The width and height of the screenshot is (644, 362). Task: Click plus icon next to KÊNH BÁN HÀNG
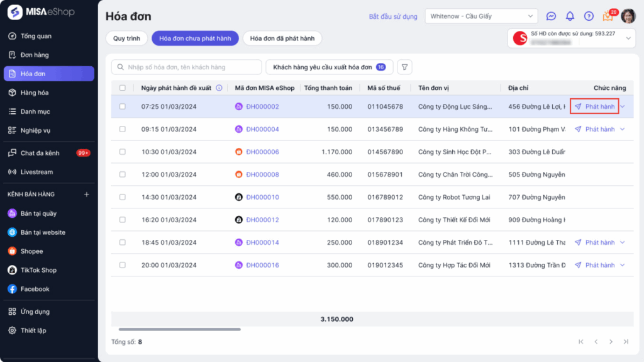(x=87, y=195)
